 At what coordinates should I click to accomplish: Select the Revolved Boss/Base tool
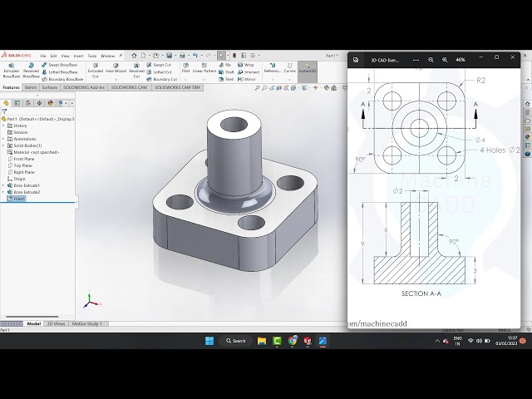coord(31,70)
